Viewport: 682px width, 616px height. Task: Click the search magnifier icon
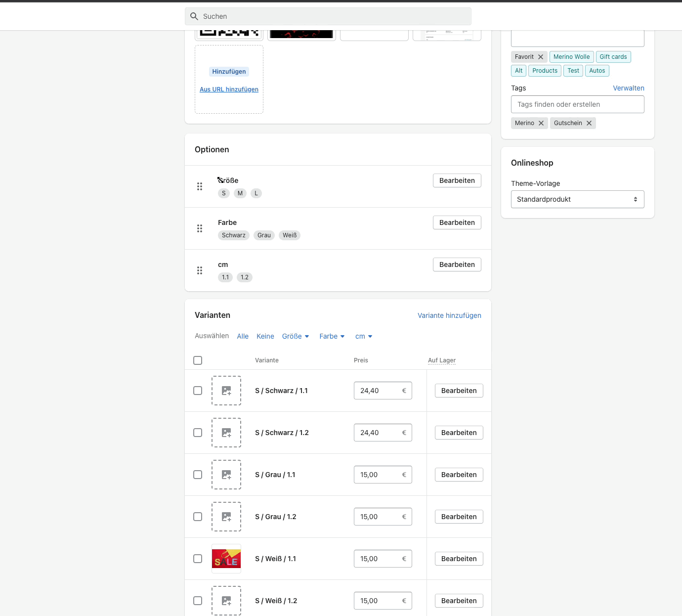194,16
